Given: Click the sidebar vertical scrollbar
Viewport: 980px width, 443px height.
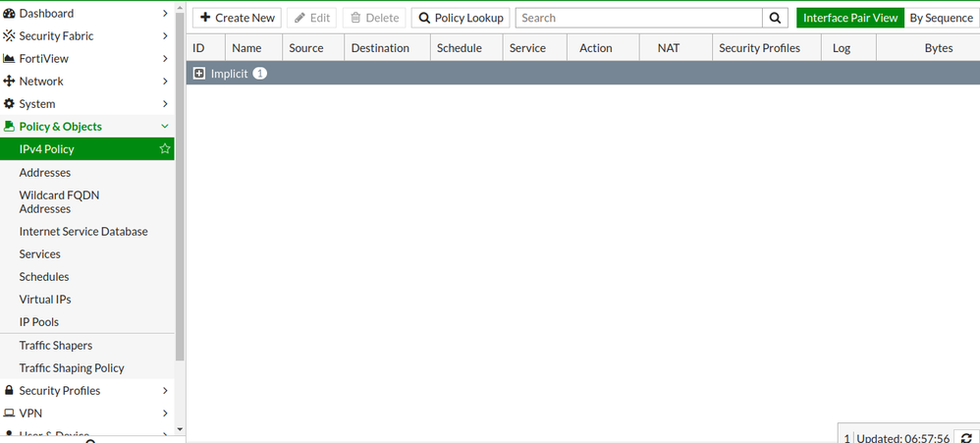Looking at the screenshot, I should (180, 188).
